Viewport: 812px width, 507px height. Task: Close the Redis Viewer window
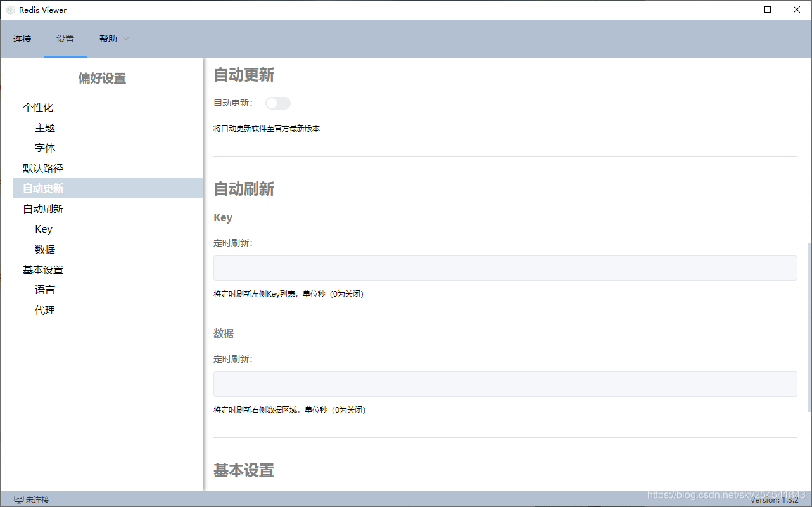click(x=797, y=10)
